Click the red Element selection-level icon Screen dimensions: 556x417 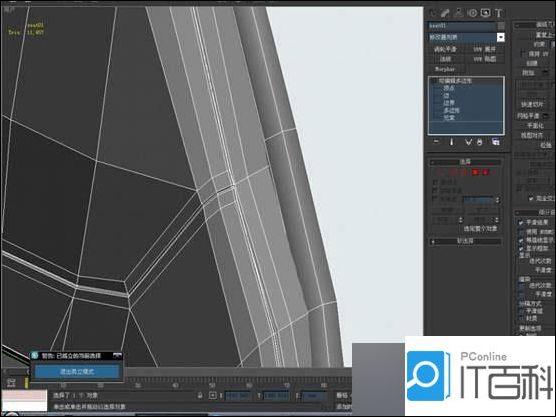coord(485,172)
